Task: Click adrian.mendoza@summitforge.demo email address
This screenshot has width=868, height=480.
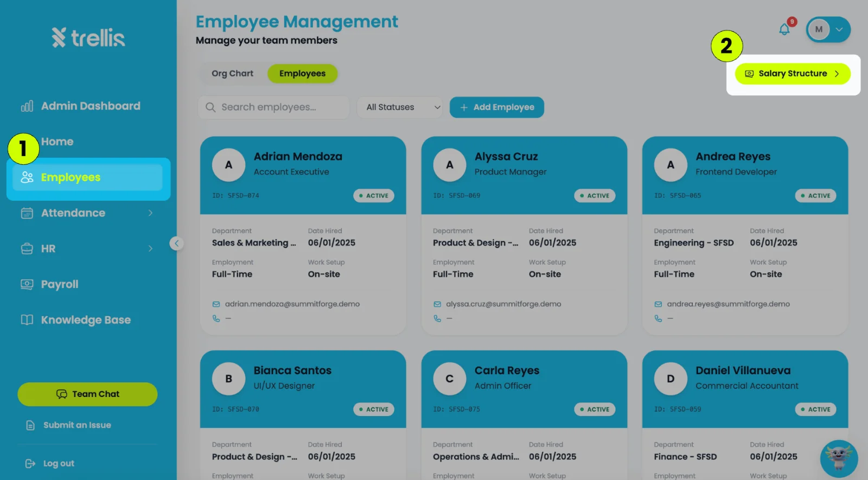Action: click(x=292, y=304)
